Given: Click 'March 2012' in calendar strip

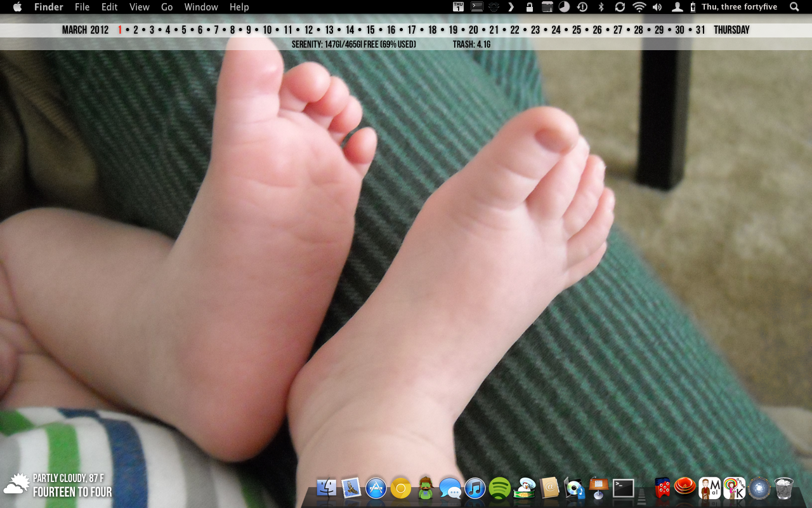Looking at the screenshot, I should pyautogui.click(x=85, y=30).
